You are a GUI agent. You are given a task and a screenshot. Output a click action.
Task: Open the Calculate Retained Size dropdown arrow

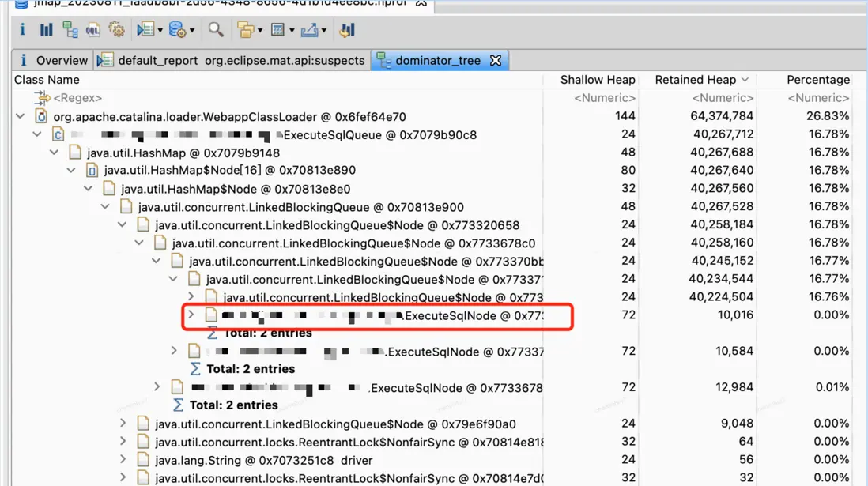pyautogui.click(x=292, y=31)
